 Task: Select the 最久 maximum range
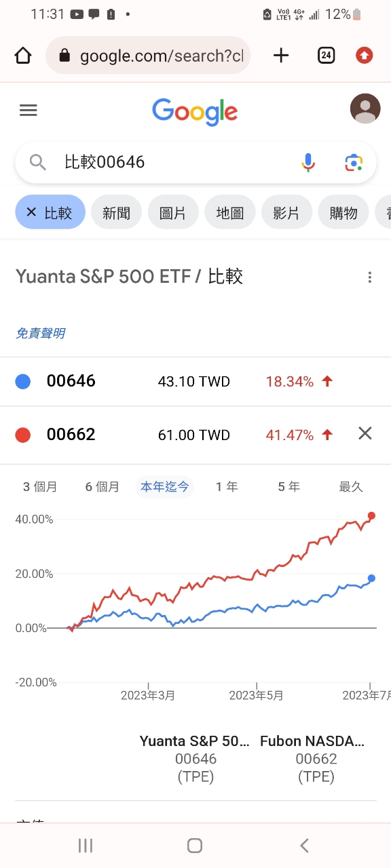(351, 487)
